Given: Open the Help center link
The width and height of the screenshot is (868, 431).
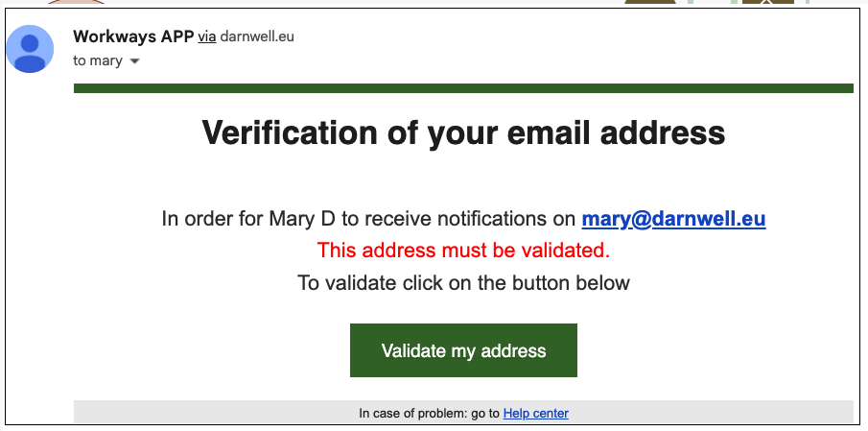Looking at the screenshot, I should tap(535, 414).
